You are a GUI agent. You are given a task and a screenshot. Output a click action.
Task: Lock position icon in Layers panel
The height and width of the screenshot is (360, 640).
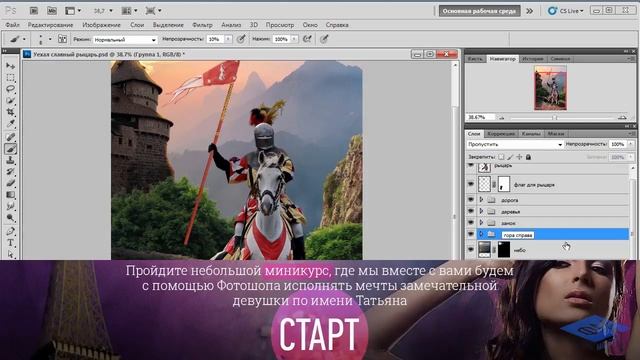519,157
